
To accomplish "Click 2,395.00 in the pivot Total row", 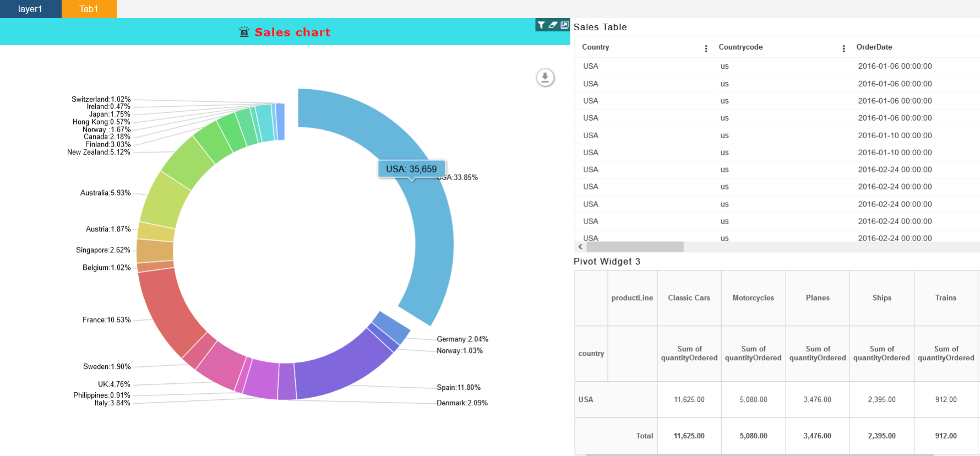I will pyautogui.click(x=881, y=436).
